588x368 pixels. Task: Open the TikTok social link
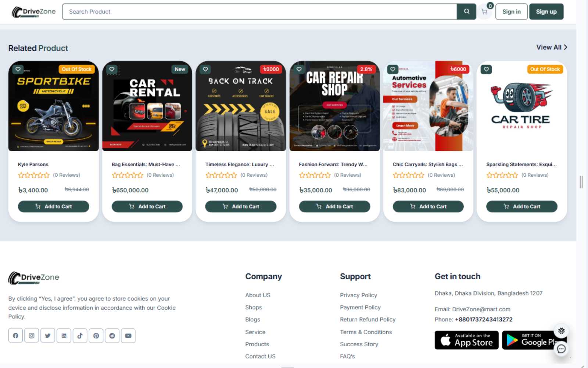pyautogui.click(x=80, y=336)
